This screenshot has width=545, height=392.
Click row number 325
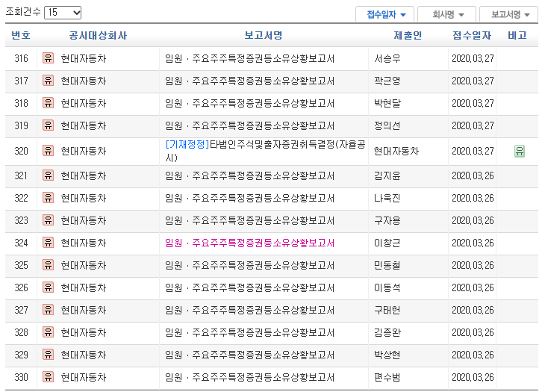coord(21,266)
